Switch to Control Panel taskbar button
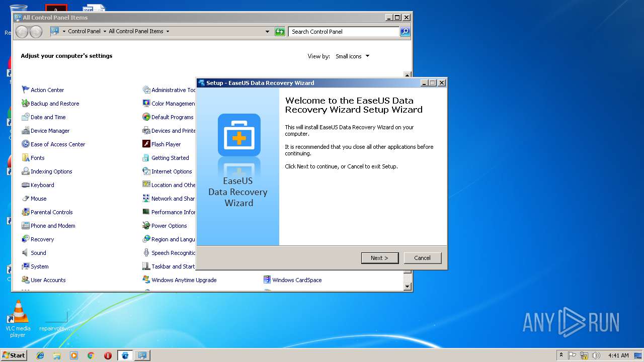The image size is (644, 362). pyautogui.click(x=142, y=355)
